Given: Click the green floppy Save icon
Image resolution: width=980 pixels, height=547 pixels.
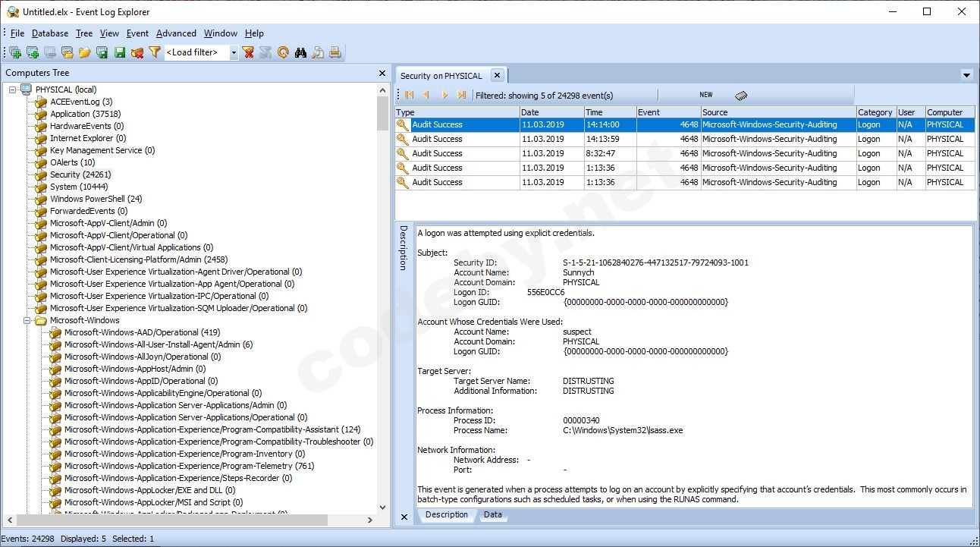Looking at the screenshot, I should click(x=120, y=52).
